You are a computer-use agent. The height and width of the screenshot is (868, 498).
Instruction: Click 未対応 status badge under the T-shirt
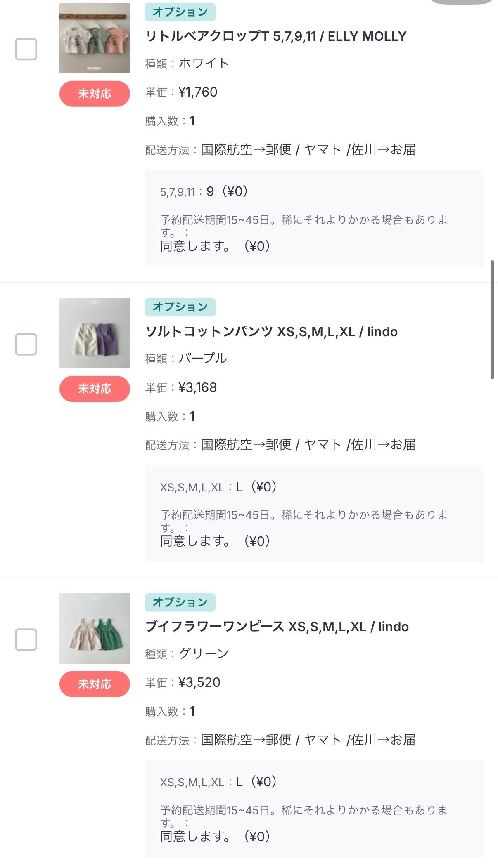[x=95, y=94]
